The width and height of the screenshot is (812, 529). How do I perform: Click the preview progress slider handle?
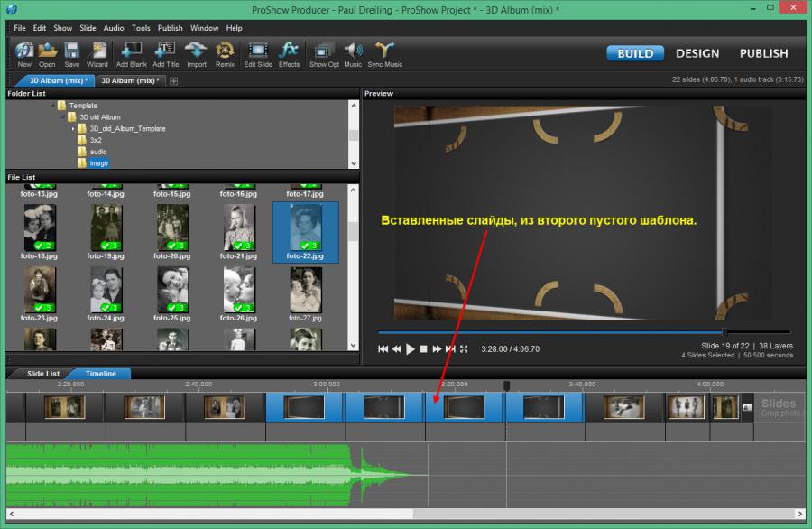click(x=725, y=331)
